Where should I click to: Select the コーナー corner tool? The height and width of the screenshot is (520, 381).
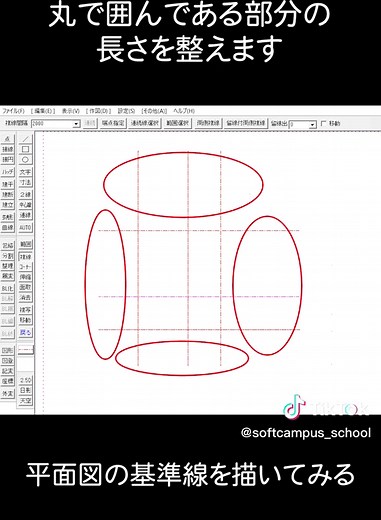(x=25, y=267)
